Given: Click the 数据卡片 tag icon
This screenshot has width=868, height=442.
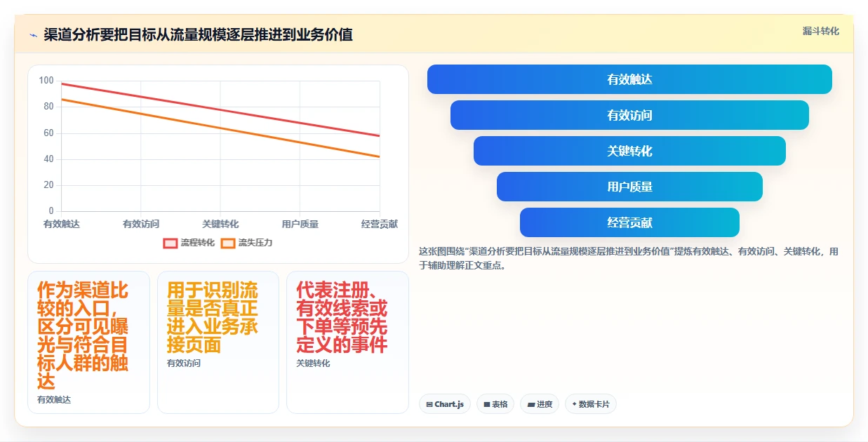Looking at the screenshot, I should 575,405.
